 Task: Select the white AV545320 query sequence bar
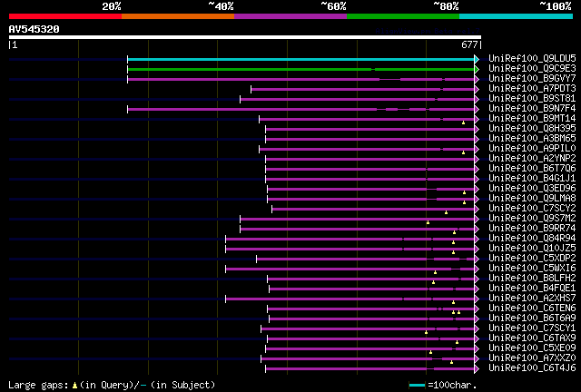point(245,37)
